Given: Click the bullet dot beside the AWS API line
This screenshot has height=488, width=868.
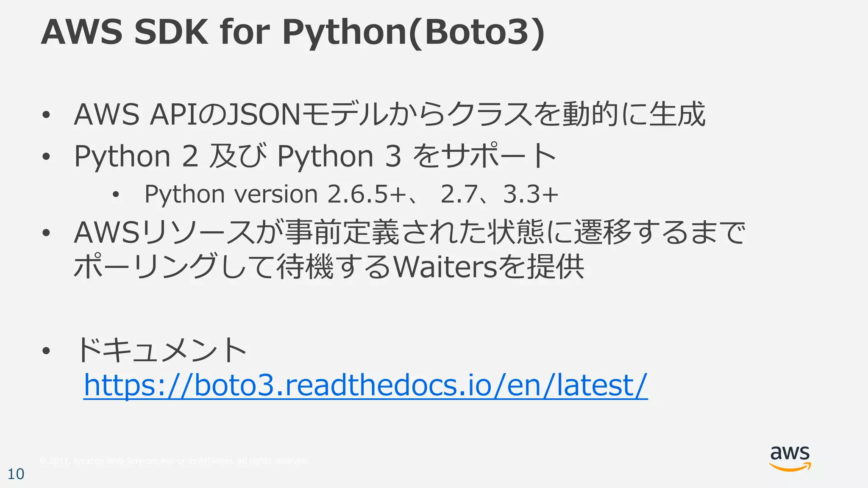Looking at the screenshot, I should click(x=46, y=115).
